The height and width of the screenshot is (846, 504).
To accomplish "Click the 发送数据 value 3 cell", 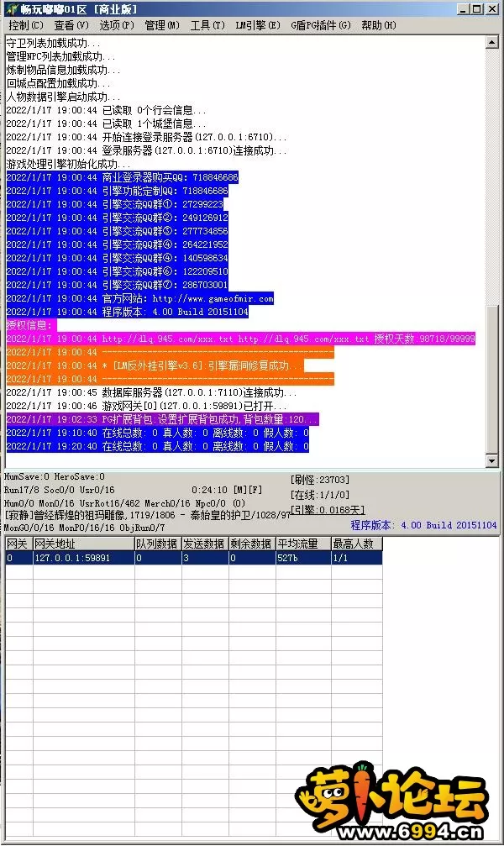I will [205, 557].
